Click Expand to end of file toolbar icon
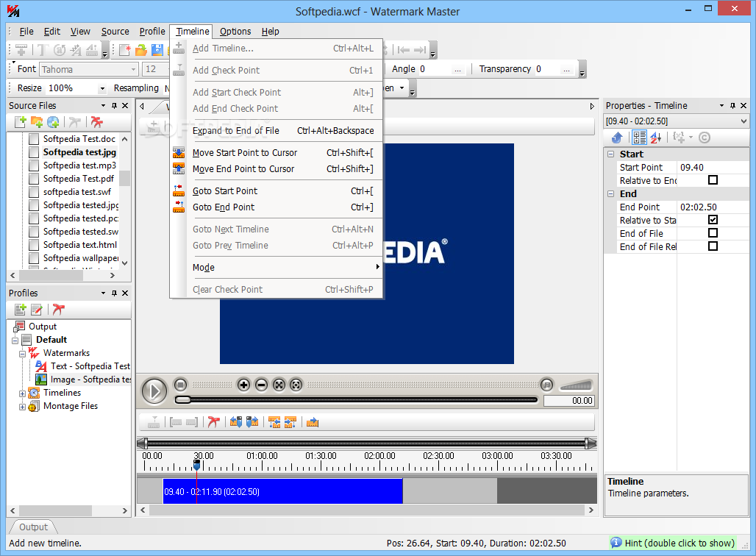Viewport: 756px width, 556px height. point(313,422)
